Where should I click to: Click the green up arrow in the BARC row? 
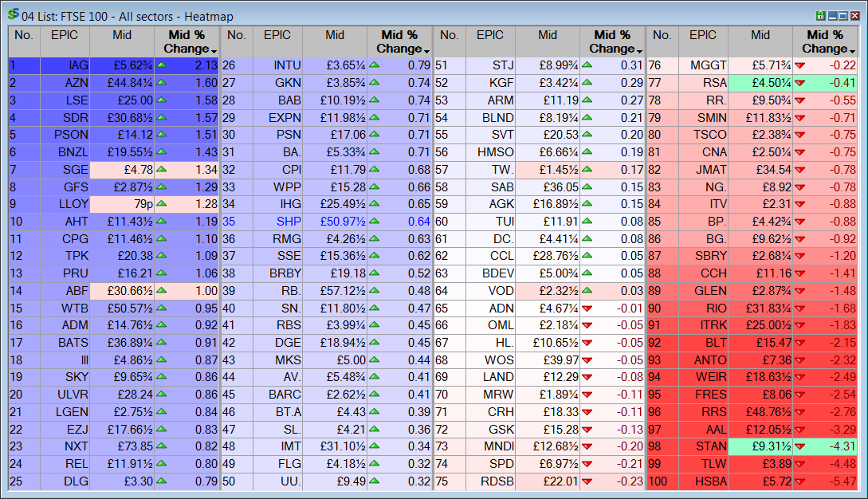374,395
